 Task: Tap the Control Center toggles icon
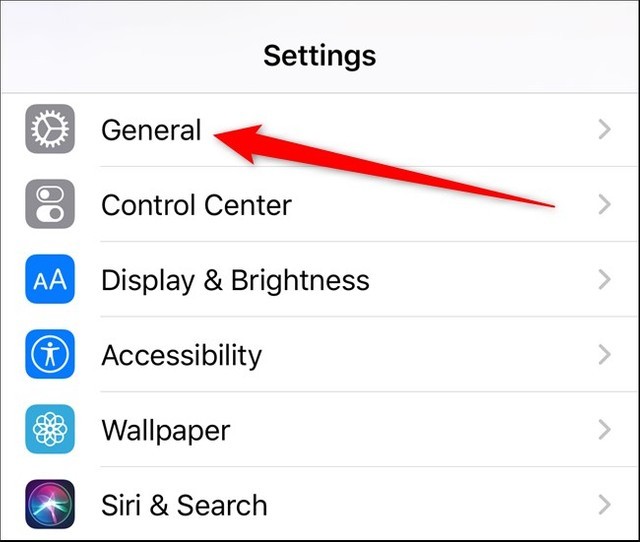(x=50, y=204)
